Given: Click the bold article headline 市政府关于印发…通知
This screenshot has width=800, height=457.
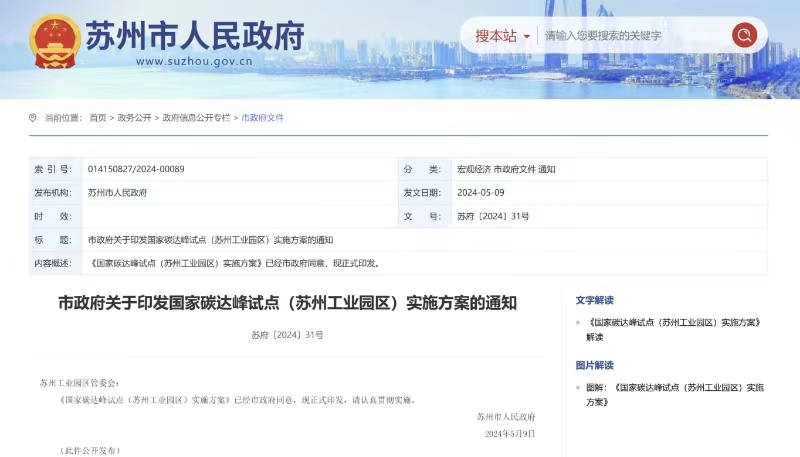Looking at the screenshot, I should pyautogui.click(x=287, y=302).
